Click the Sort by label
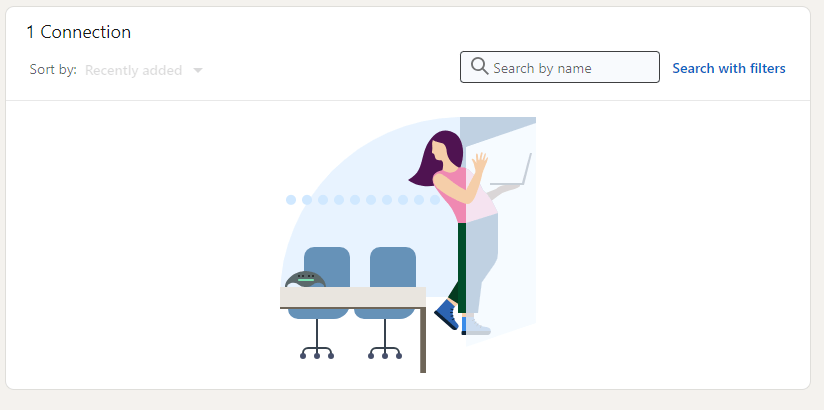 [53, 69]
